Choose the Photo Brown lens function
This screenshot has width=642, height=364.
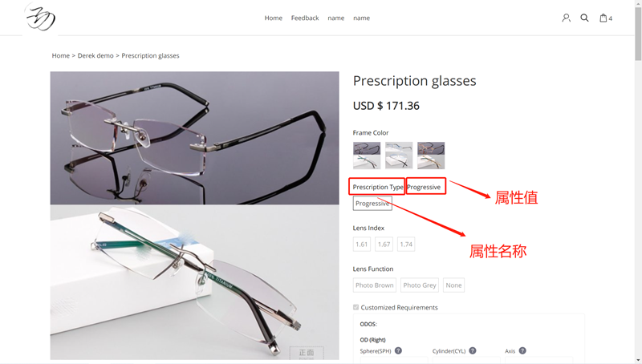(x=374, y=285)
